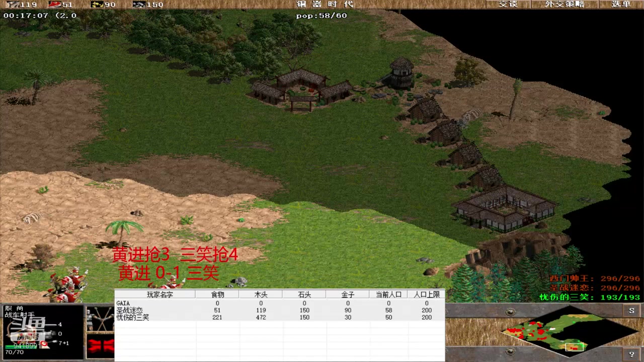Open the 选单 game menu
This screenshot has height=362, width=644.
click(621, 4)
